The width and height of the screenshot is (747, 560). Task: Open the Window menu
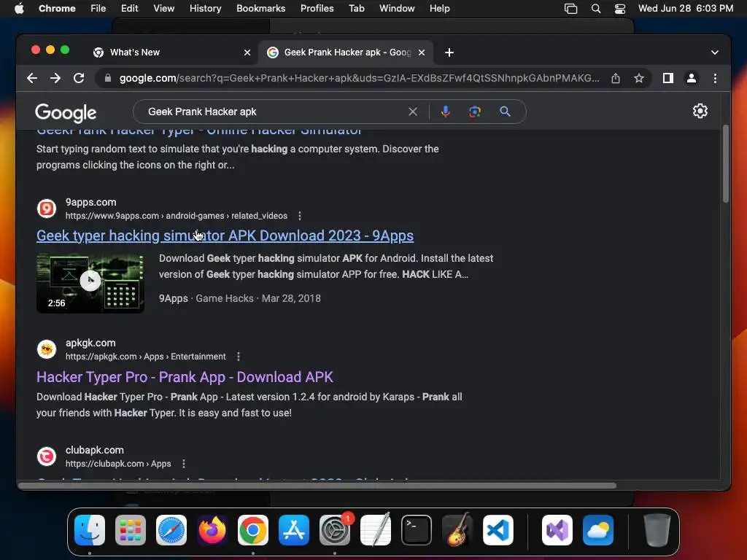pyautogui.click(x=397, y=8)
